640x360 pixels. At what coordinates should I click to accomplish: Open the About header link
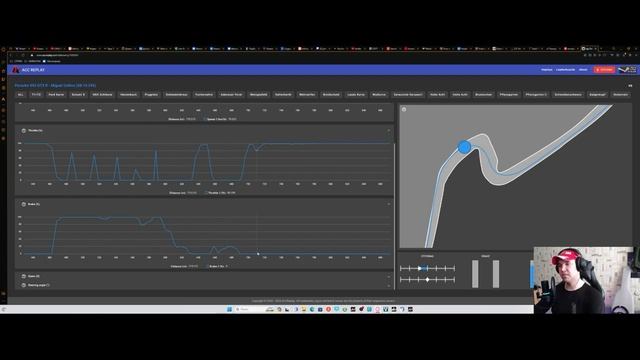click(x=583, y=70)
